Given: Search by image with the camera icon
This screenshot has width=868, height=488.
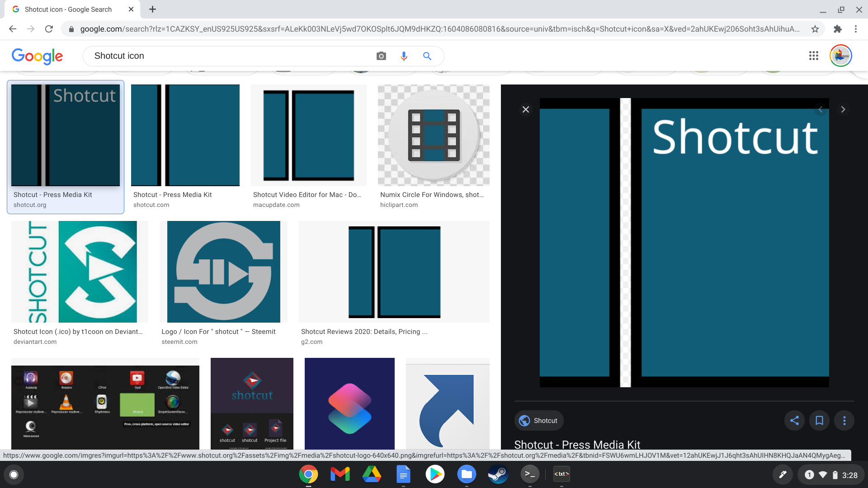Looking at the screenshot, I should [x=381, y=56].
